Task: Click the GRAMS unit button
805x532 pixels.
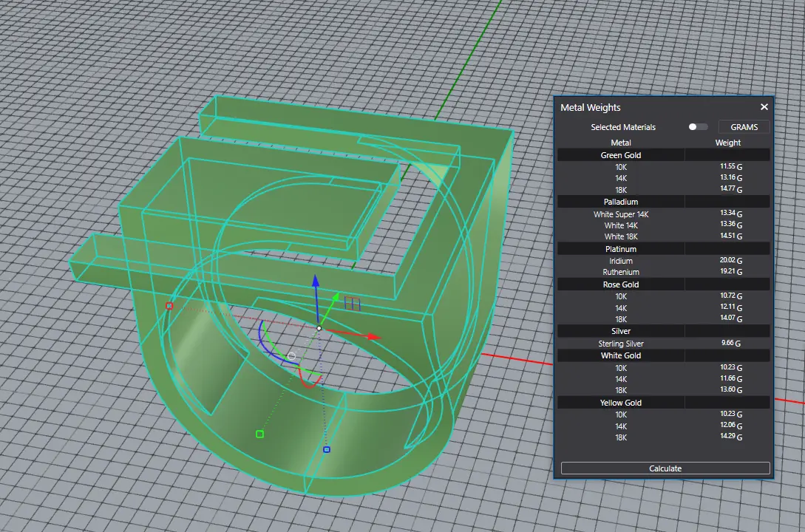Action: pos(744,127)
